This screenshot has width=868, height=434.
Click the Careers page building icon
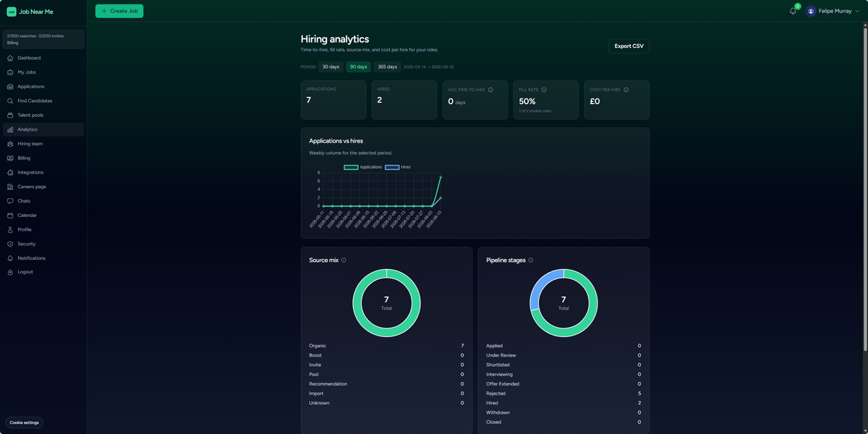(x=10, y=187)
